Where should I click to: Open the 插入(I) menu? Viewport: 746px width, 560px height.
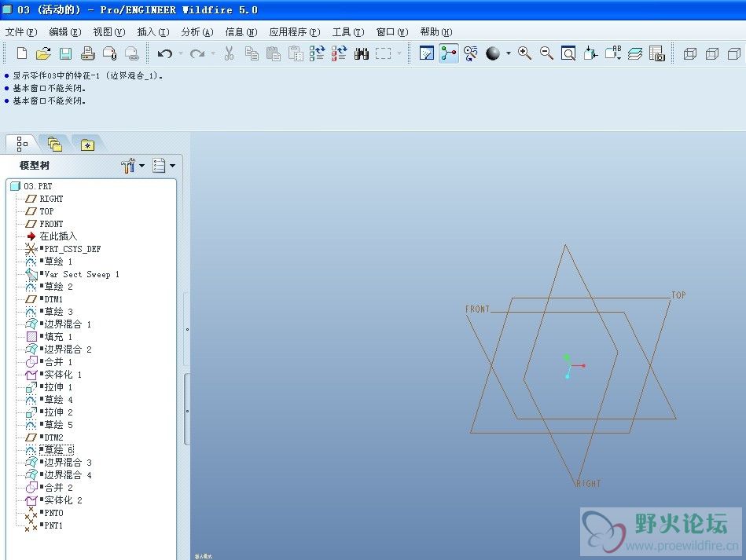pyautogui.click(x=153, y=32)
